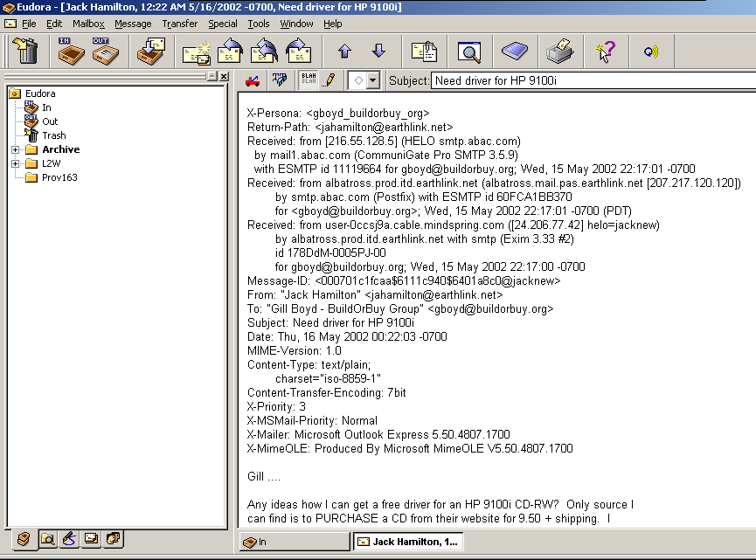Select the Prov163 folder in tree

pyautogui.click(x=59, y=177)
